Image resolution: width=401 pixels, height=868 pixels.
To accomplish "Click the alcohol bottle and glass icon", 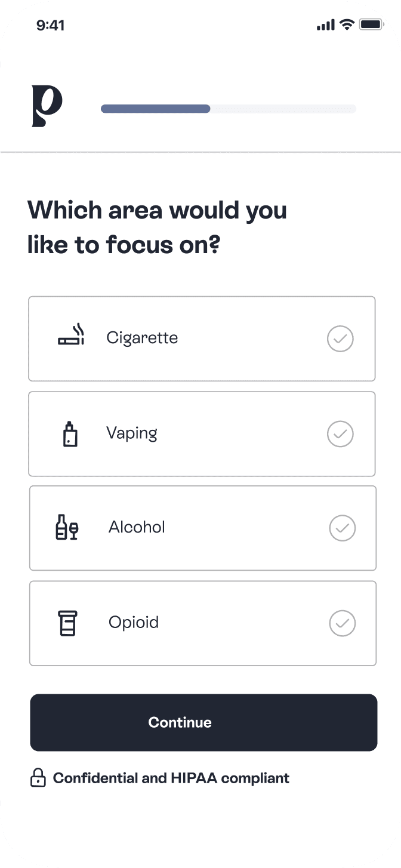I will [67, 528].
